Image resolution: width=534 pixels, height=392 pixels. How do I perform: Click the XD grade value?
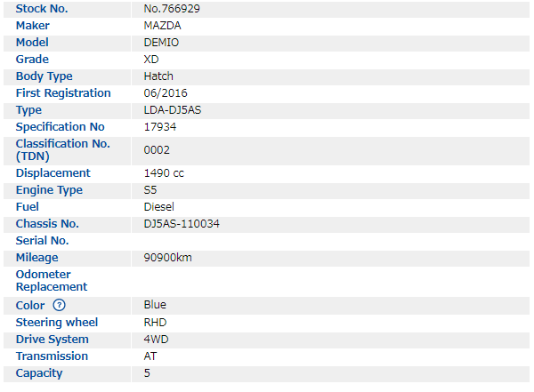point(152,59)
